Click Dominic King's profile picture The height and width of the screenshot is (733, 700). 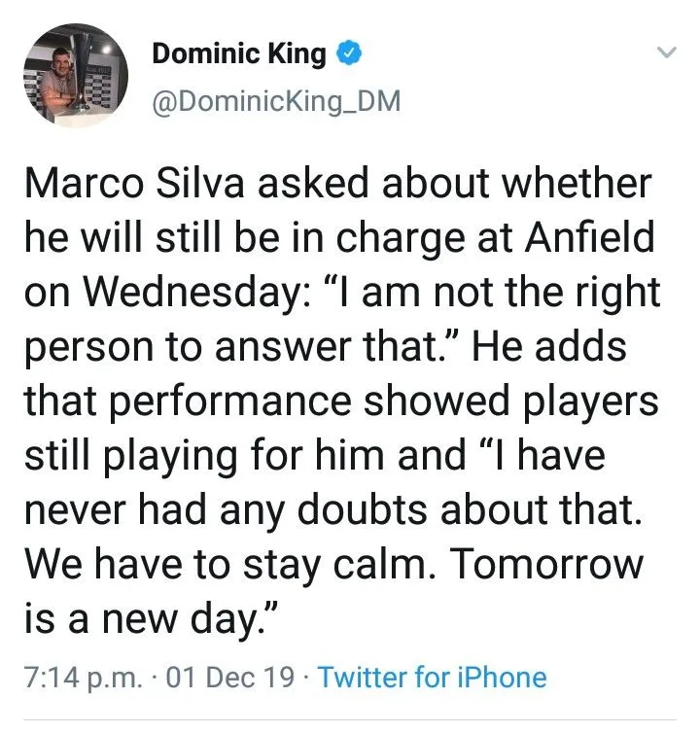click(x=74, y=76)
